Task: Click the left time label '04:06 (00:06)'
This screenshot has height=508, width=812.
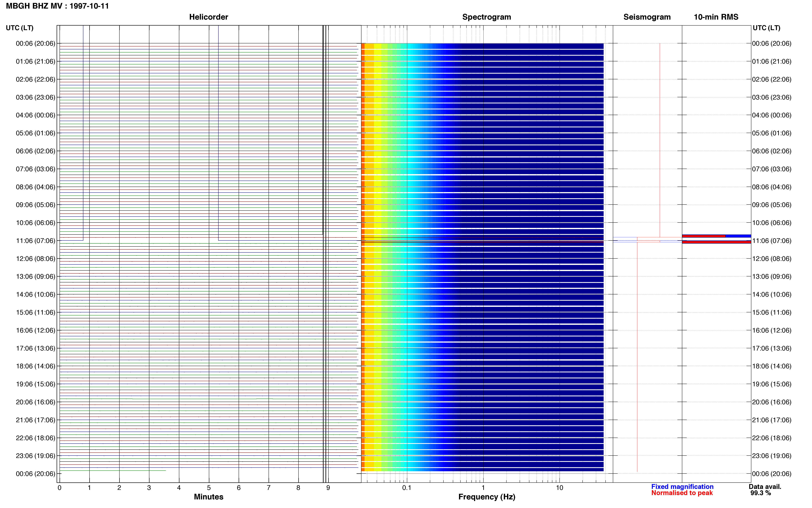Action: pyautogui.click(x=36, y=115)
